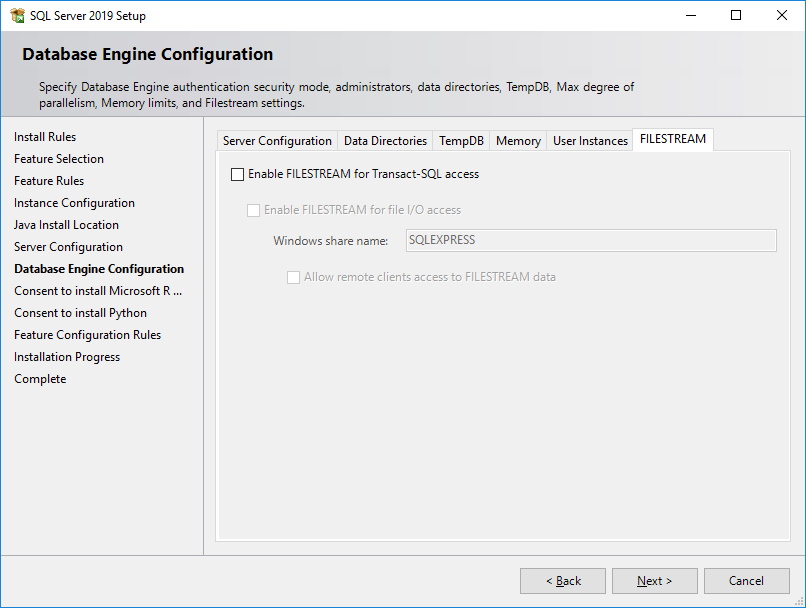This screenshot has width=806, height=608.
Task: Click Complete step in sidebar
Action: tap(40, 379)
